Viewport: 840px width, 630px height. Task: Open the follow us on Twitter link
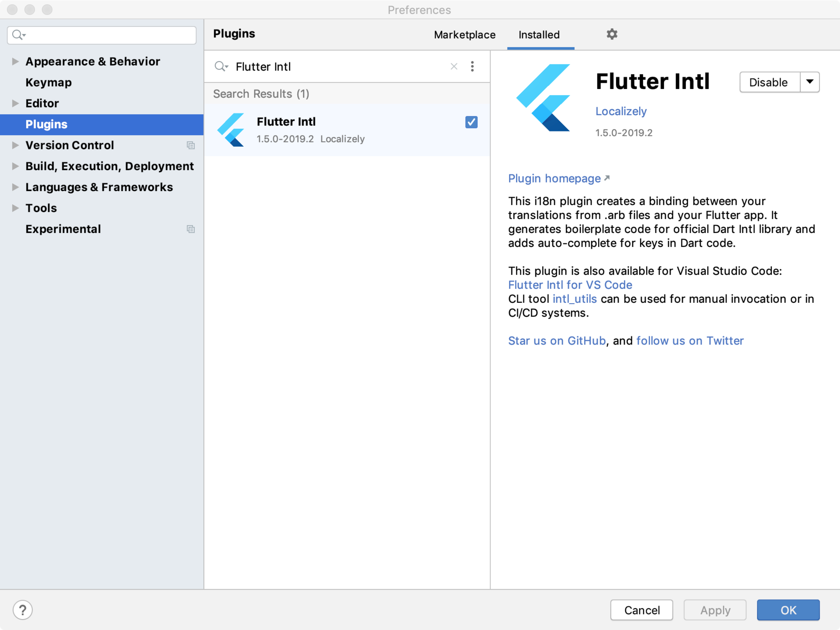[690, 341]
